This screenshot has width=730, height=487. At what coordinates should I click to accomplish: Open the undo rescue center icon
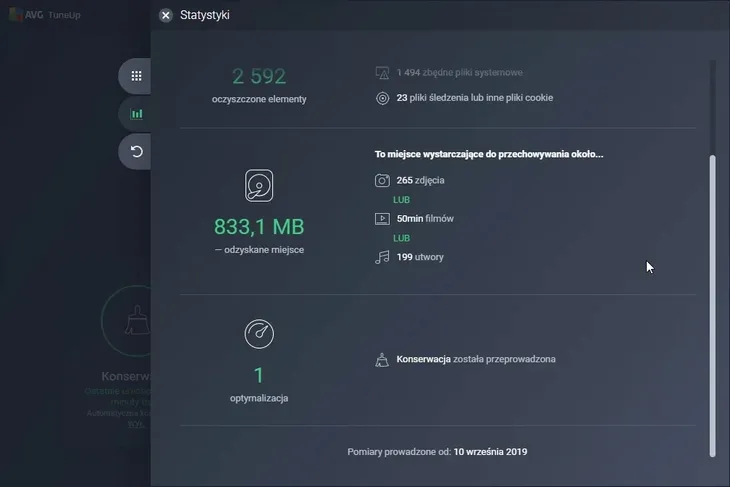136,151
